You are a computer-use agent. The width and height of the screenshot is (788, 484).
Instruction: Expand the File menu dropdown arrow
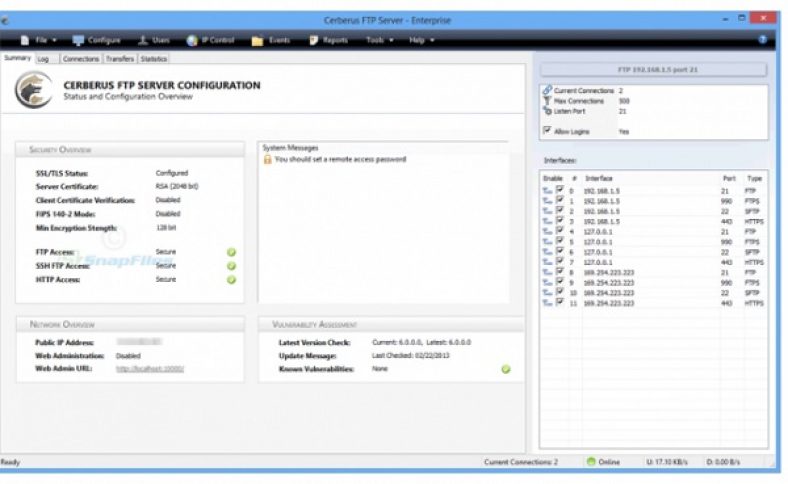click(54, 40)
